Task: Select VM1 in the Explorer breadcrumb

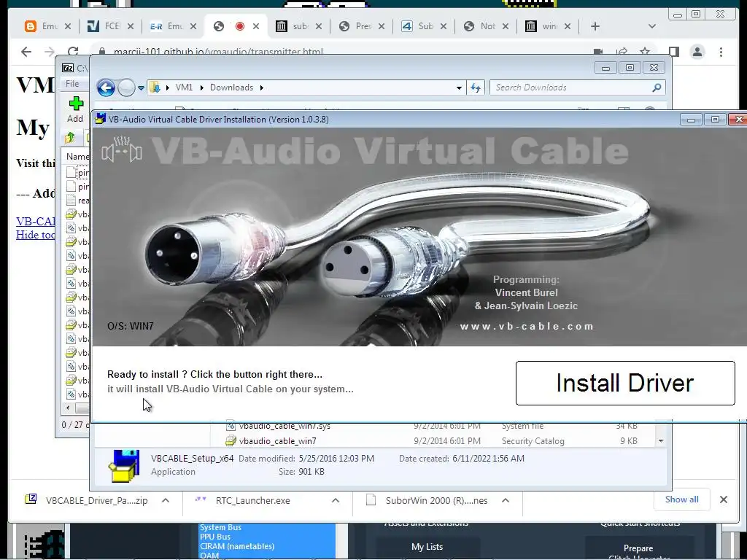Action: click(x=184, y=87)
